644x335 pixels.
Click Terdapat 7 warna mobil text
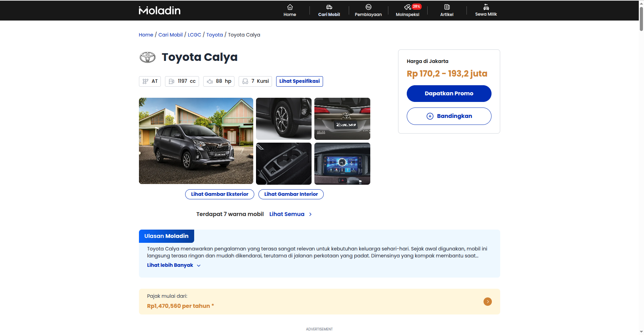[230, 214]
